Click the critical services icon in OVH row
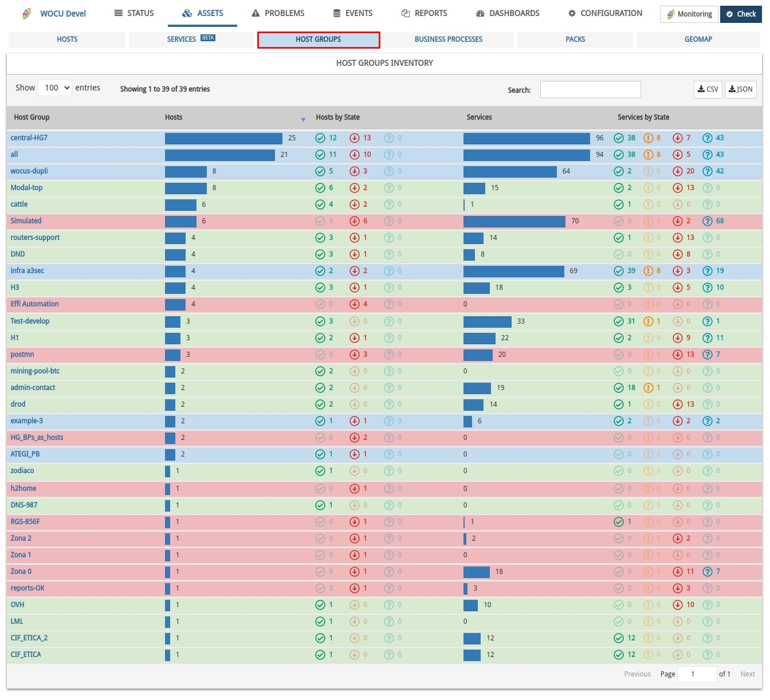The width and height of the screenshot is (770, 700). (x=678, y=605)
